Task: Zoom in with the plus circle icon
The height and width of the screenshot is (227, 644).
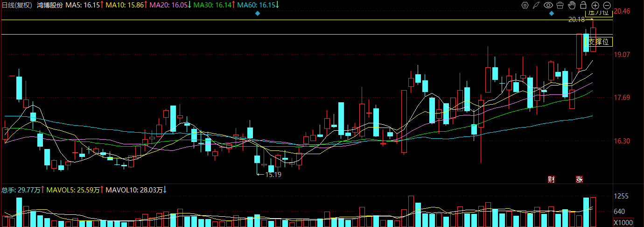Action: pos(595,5)
